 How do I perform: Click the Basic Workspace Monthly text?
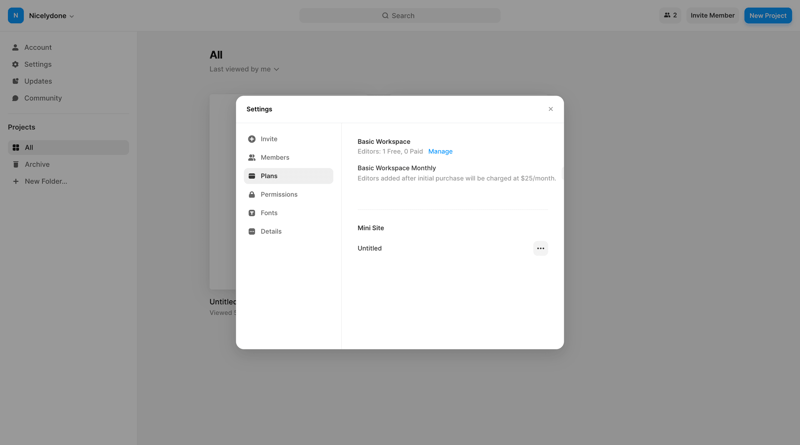coord(396,168)
